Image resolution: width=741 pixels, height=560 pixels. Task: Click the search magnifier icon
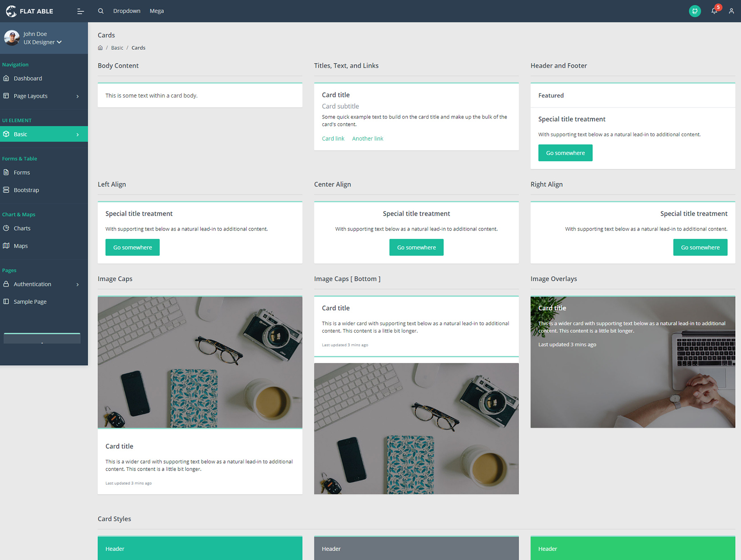[x=101, y=11]
